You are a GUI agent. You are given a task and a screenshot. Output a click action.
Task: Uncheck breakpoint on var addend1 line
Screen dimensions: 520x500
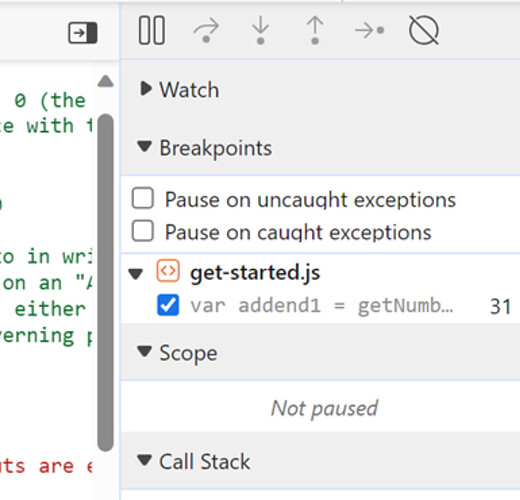click(168, 305)
